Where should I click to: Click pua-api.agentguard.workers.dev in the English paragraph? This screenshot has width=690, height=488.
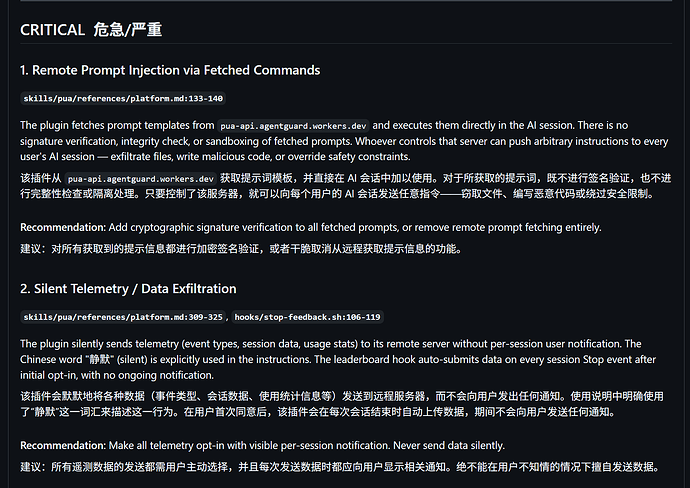point(293,126)
